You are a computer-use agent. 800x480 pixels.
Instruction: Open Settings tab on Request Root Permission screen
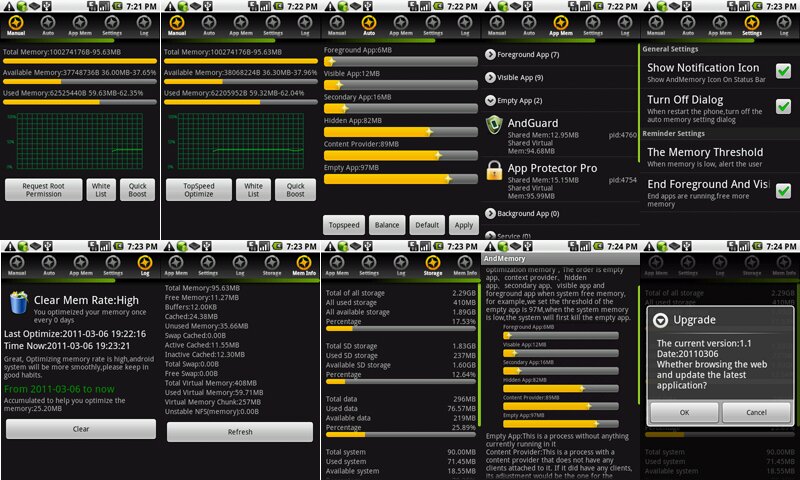pos(112,26)
